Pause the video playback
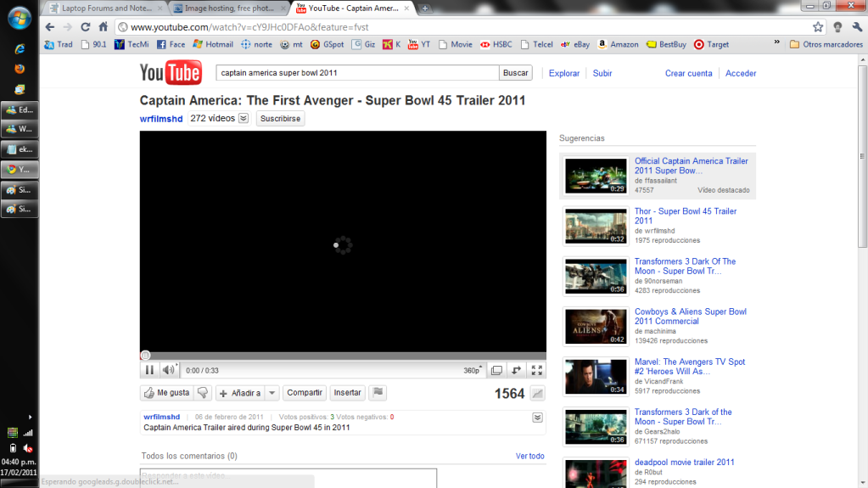The width and height of the screenshot is (868, 488). 149,370
